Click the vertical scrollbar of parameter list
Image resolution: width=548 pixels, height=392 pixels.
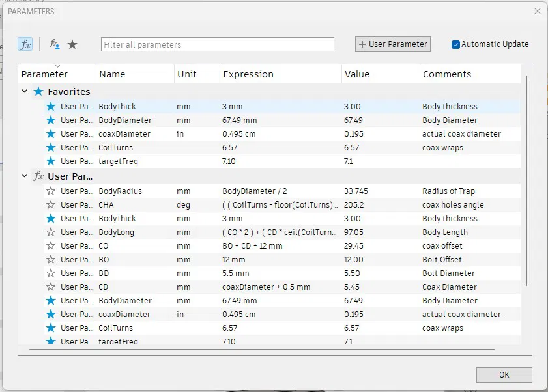[526, 182]
